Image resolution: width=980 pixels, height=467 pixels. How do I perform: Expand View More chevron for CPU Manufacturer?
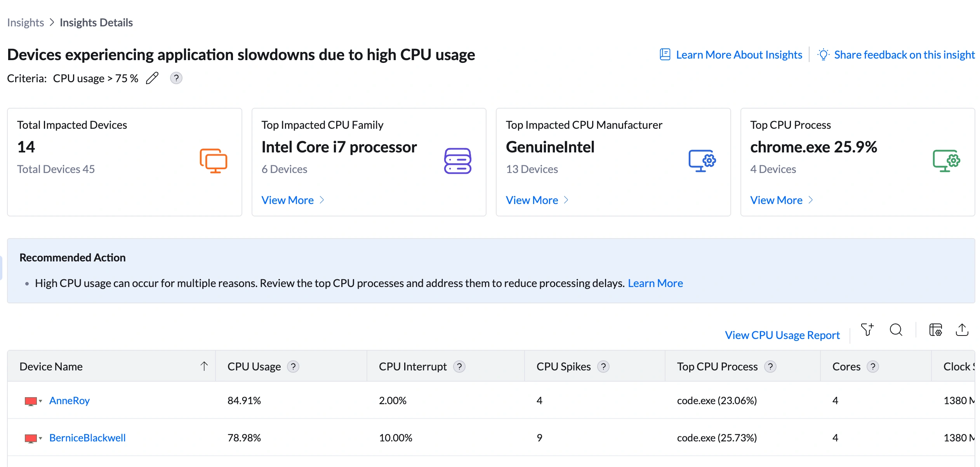pos(566,200)
